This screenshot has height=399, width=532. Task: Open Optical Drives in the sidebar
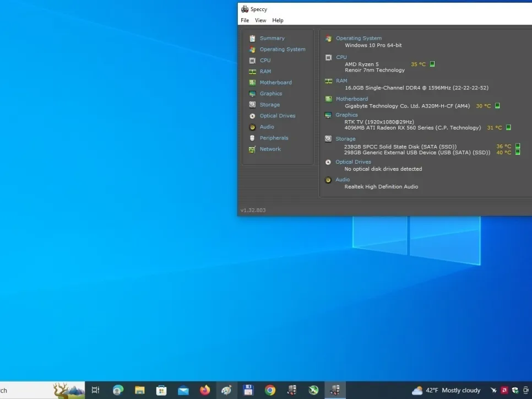(277, 116)
